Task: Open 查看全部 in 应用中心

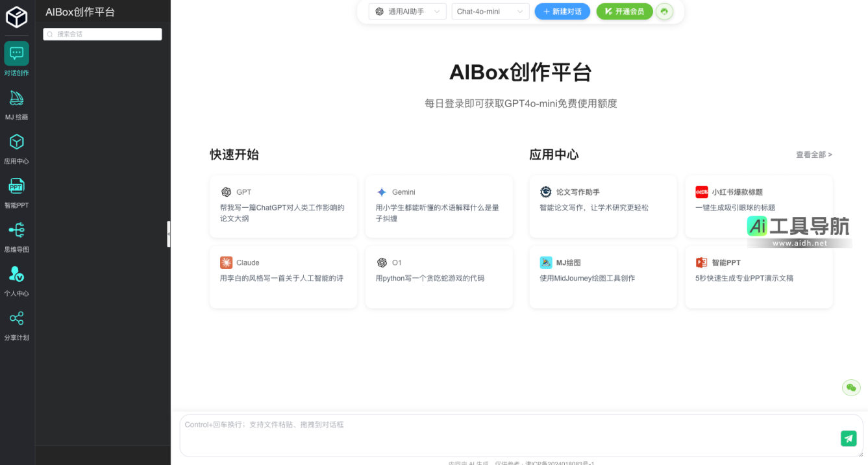Action: click(x=813, y=155)
